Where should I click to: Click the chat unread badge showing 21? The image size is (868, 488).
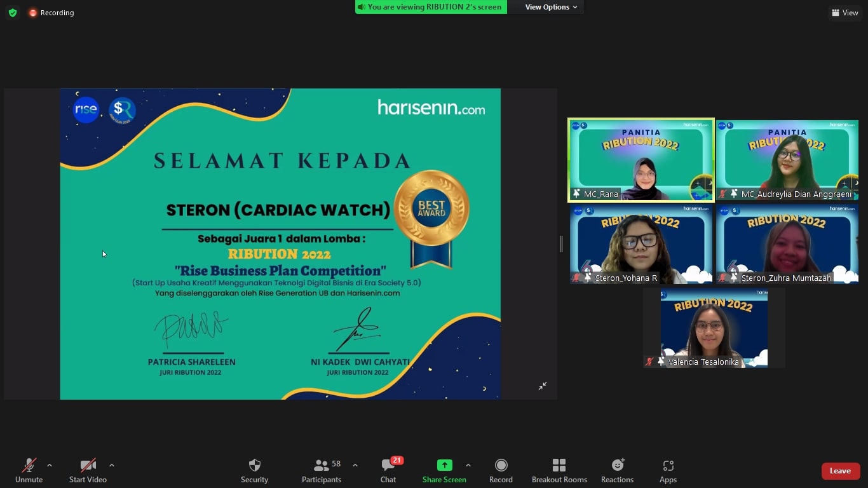pyautogui.click(x=397, y=460)
